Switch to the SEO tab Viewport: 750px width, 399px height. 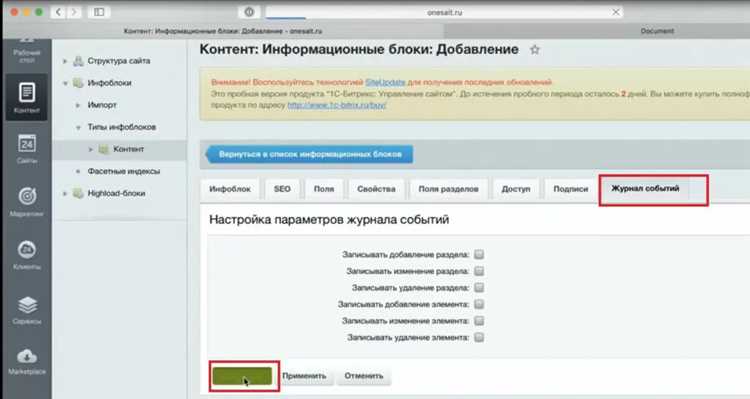click(282, 189)
